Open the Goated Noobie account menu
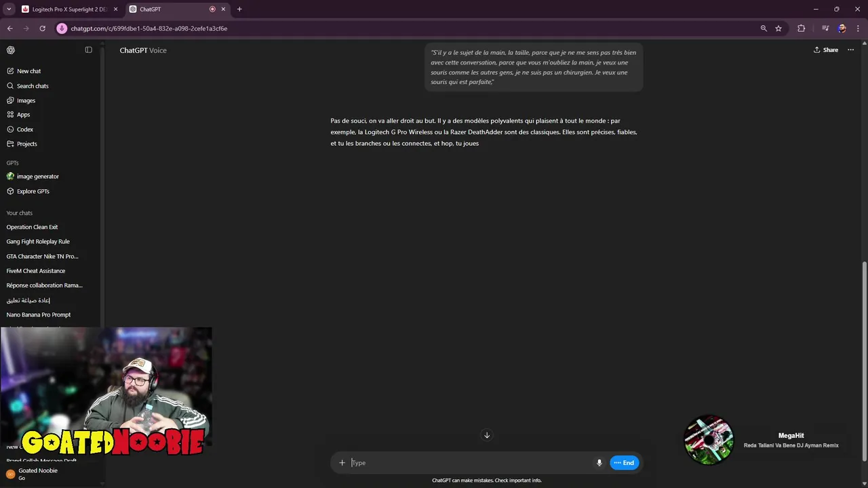The image size is (868, 488). [51, 474]
